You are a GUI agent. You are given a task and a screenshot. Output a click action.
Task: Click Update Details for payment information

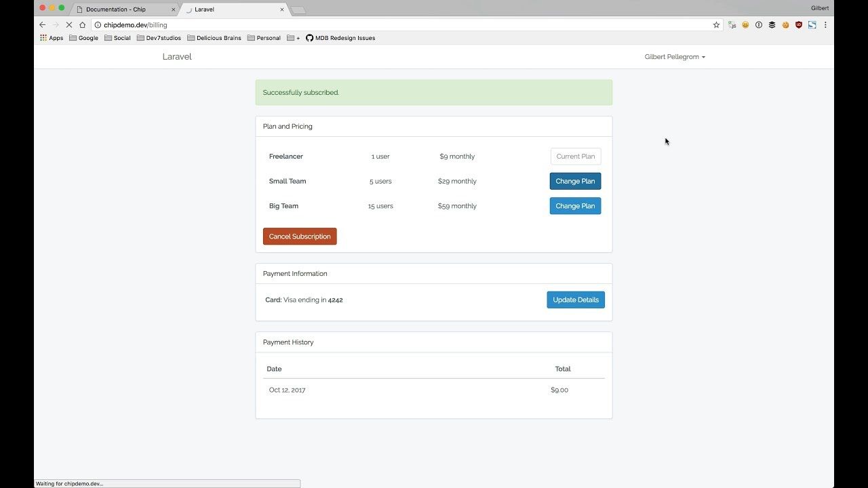pos(575,300)
